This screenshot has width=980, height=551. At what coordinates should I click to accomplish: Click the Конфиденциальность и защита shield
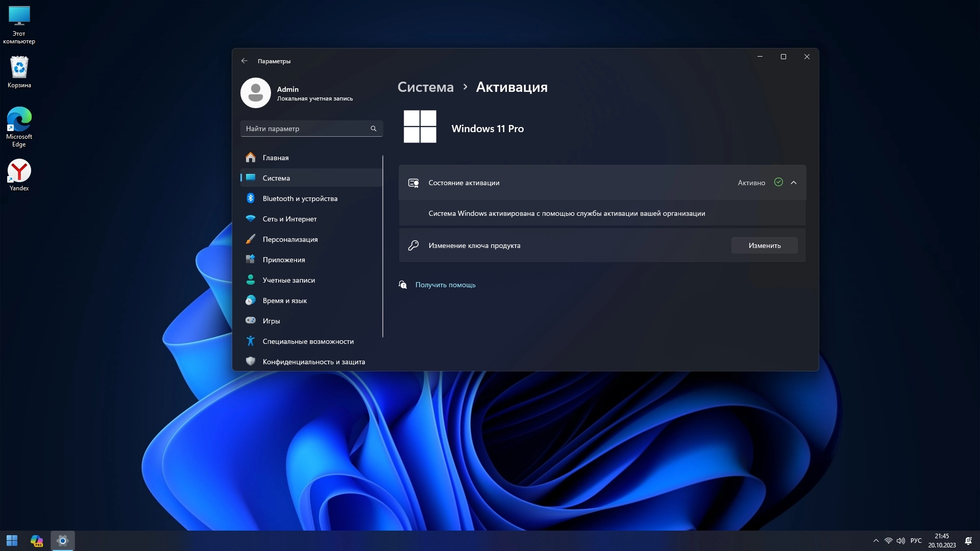tap(250, 362)
